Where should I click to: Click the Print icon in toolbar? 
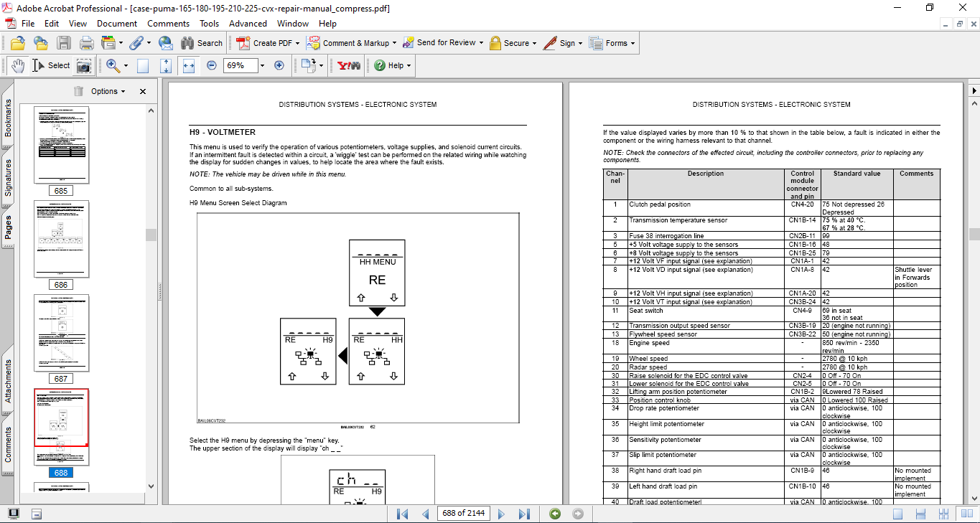point(87,43)
